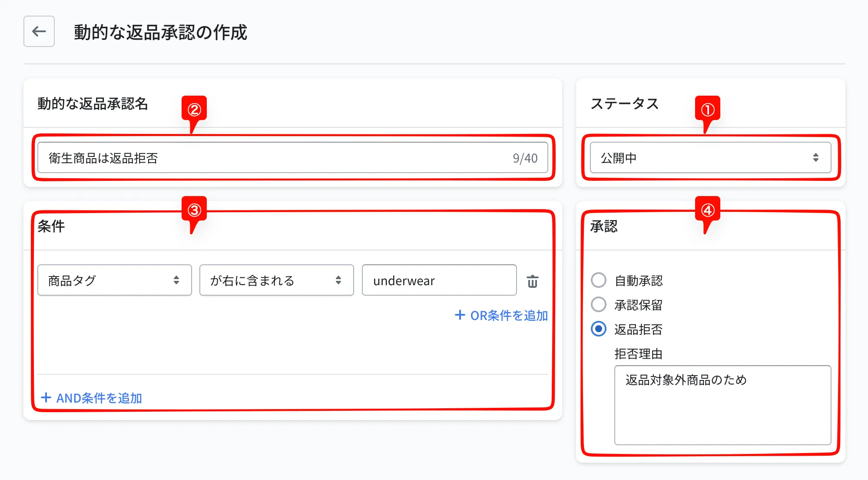Click the 動的な返品承認名 card heading

point(93,103)
